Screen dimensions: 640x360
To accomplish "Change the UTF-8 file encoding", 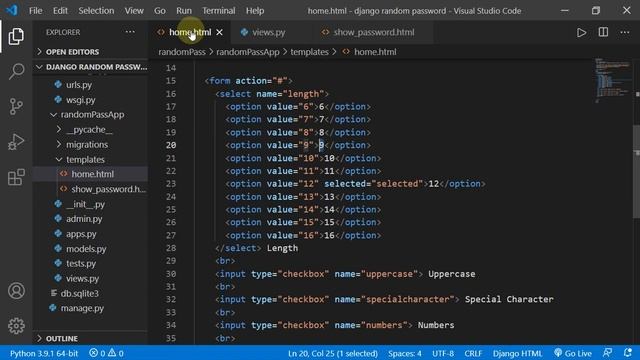I will 443,353.
